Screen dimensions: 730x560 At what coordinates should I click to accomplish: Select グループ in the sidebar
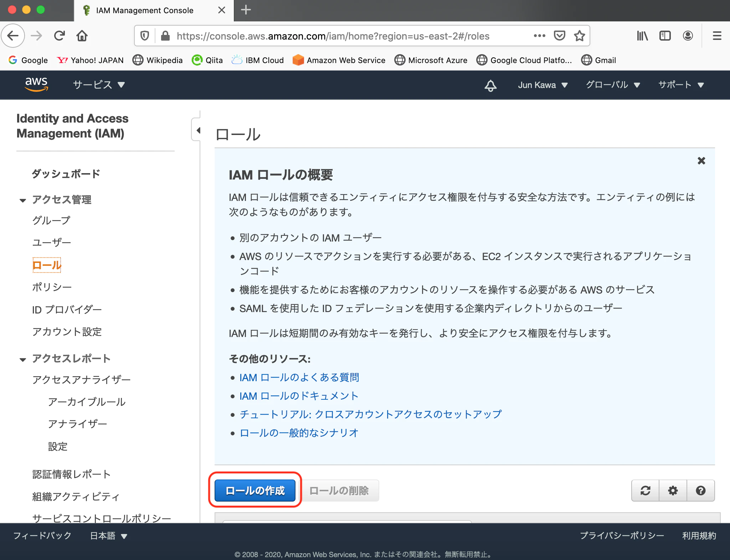click(x=51, y=220)
